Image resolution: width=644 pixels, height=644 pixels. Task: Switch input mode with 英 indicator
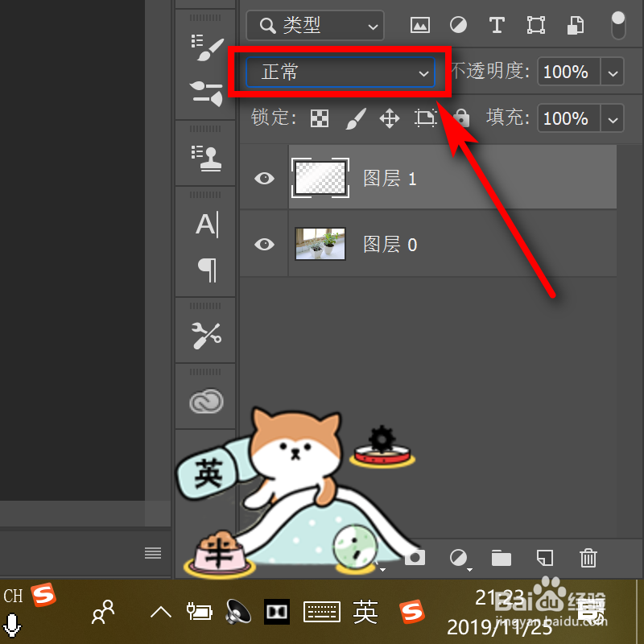click(x=365, y=612)
